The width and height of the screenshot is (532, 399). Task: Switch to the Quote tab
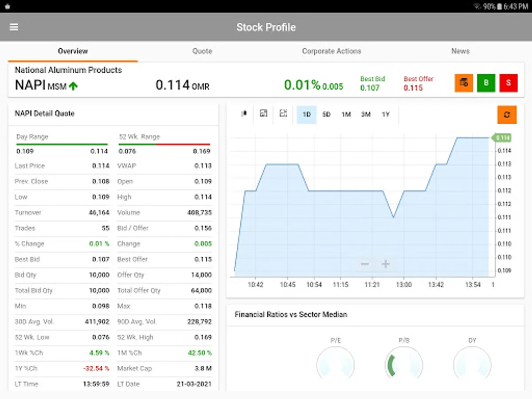[202, 51]
